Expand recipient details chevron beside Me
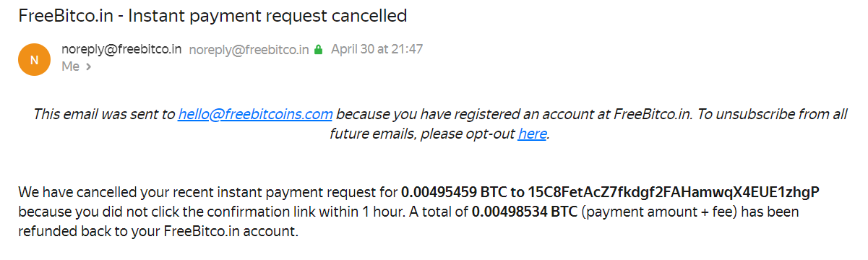This screenshot has width=868, height=260. [89, 66]
